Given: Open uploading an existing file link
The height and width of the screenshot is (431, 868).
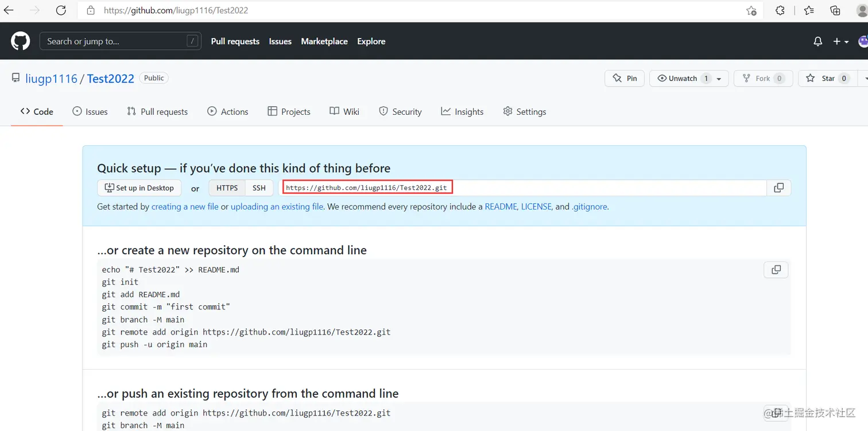Looking at the screenshot, I should 277,207.
